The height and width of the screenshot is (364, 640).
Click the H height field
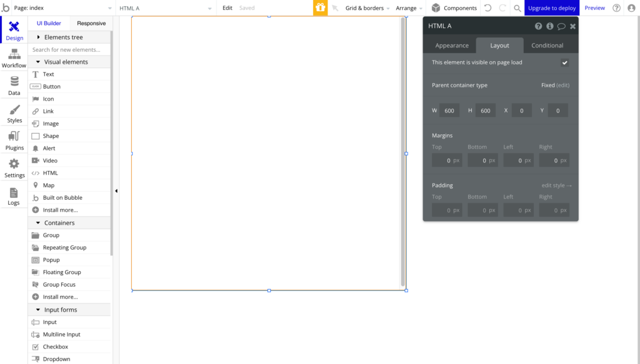485,111
